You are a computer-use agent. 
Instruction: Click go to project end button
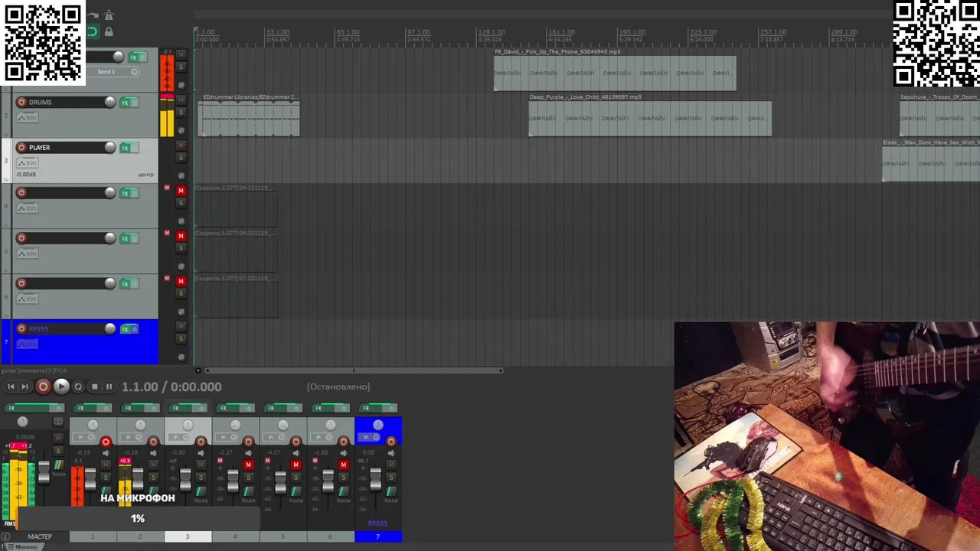[x=24, y=386]
